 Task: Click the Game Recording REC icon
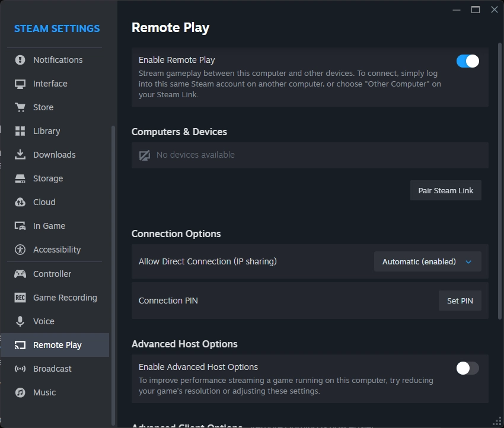pyautogui.click(x=20, y=298)
